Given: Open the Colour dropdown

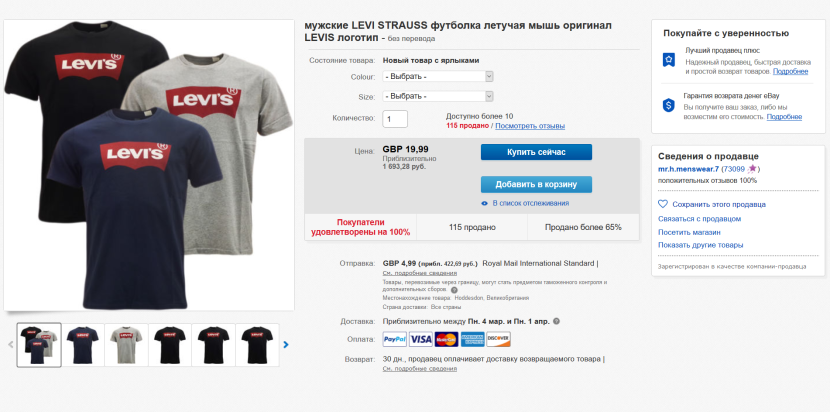Looking at the screenshot, I should tap(438, 76).
